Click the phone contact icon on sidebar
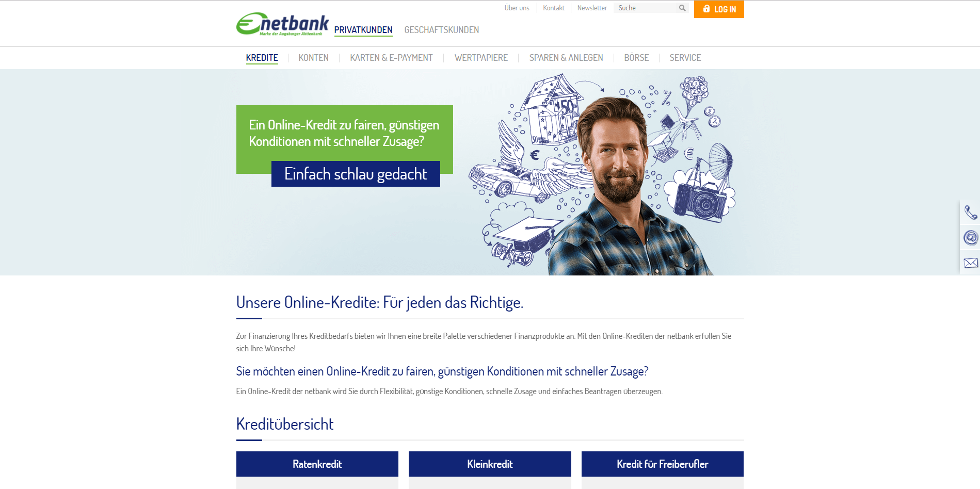The height and width of the screenshot is (489, 980). 971,212
